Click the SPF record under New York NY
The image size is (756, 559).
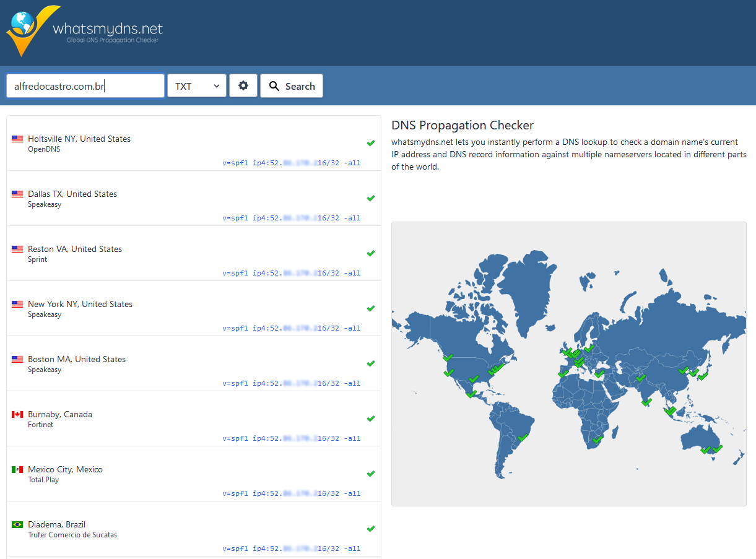(292, 329)
